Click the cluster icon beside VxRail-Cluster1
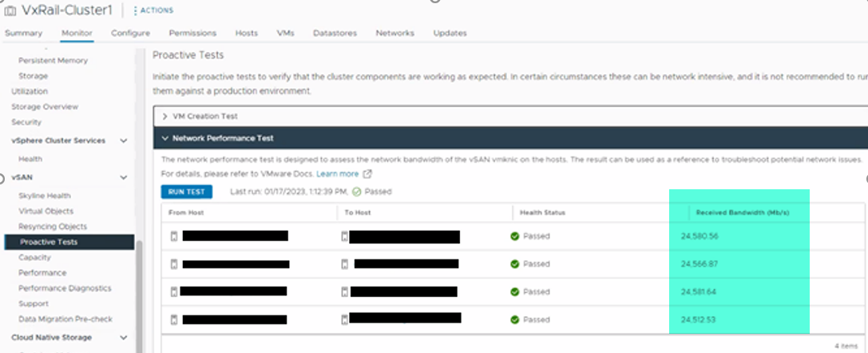 10,10
